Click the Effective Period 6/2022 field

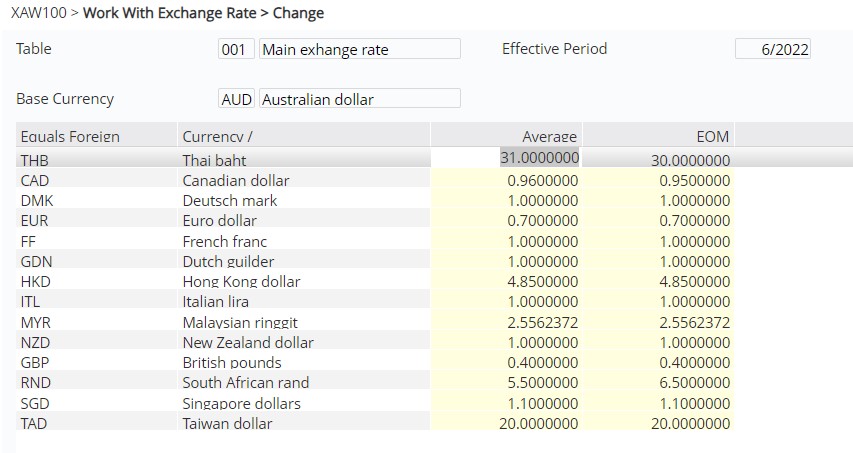[772, 49]
